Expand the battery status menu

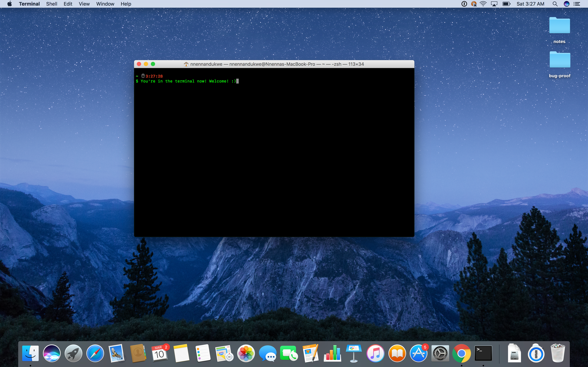(506, 4)
